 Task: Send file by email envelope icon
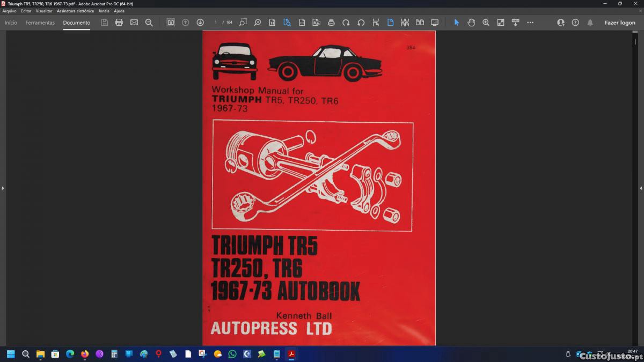[x=134, y=23]
